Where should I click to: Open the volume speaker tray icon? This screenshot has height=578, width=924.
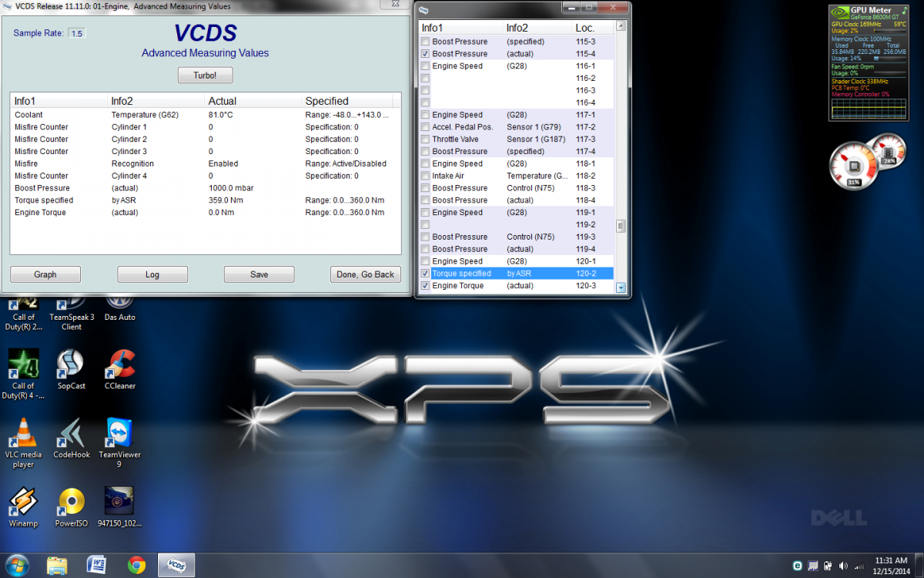[x=843, y=566]
